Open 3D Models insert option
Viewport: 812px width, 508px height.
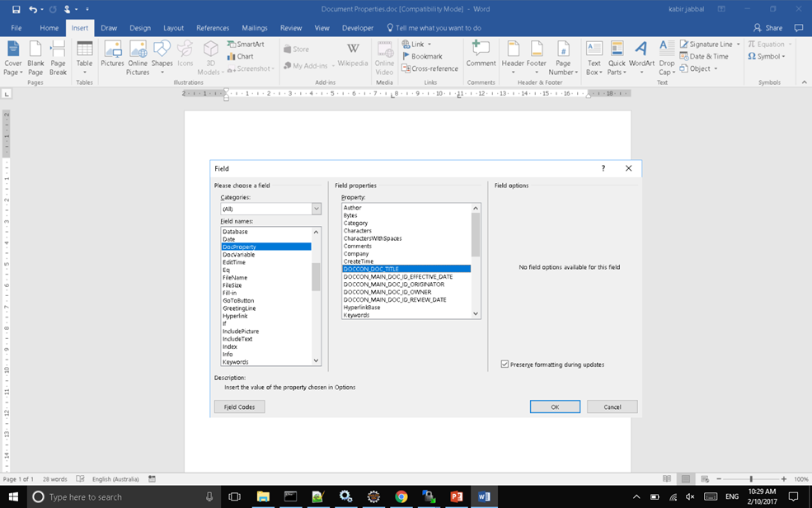click(210, 59)
